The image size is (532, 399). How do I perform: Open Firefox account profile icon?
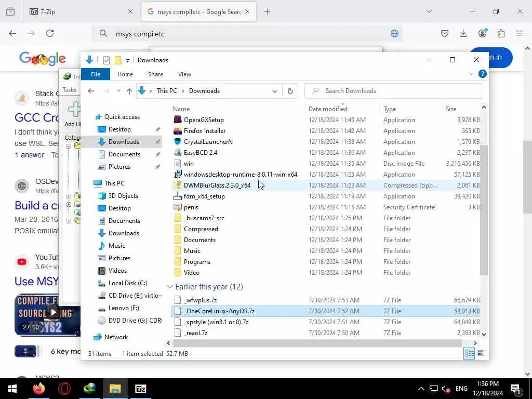[482, 33]
